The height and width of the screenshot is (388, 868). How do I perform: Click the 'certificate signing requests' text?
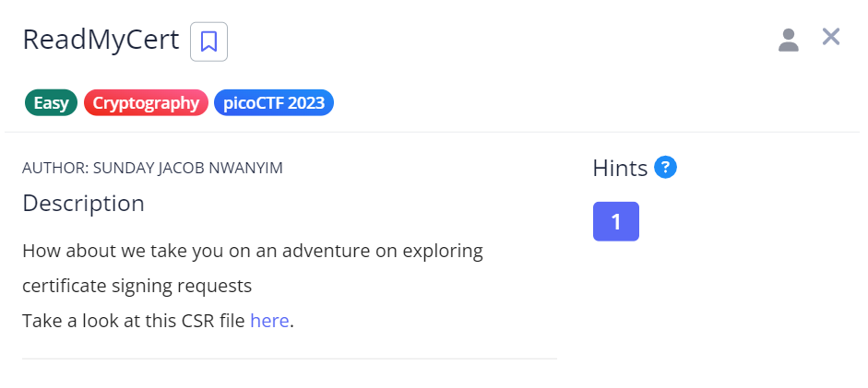(x=137, y=286)
